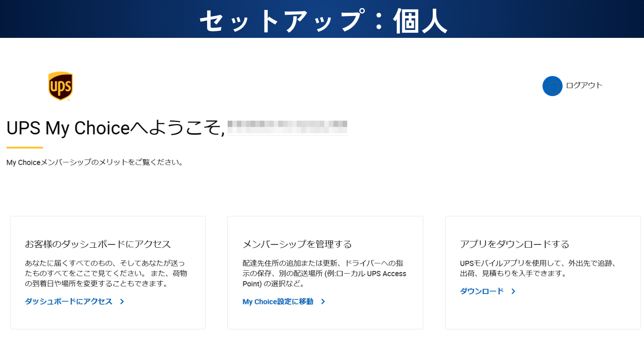Click UPS mobile app description paragraph
Image resolution: width=644 pixels, height=359 pixels.
coord(539,268)
